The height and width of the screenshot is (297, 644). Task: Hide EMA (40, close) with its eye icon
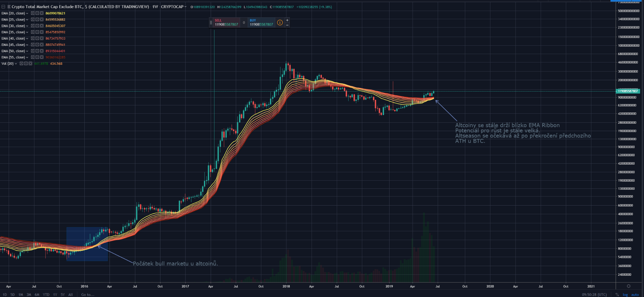pos(33,38)
